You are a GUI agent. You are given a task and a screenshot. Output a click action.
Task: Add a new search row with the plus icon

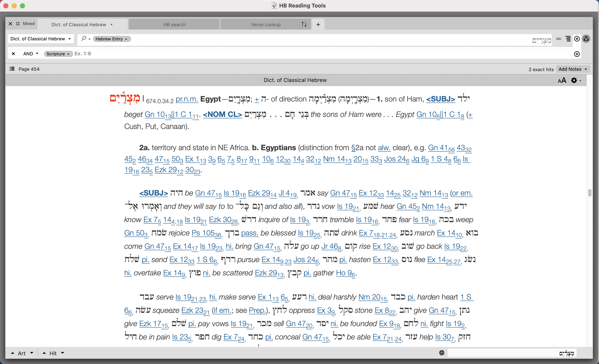click(577, 54)
